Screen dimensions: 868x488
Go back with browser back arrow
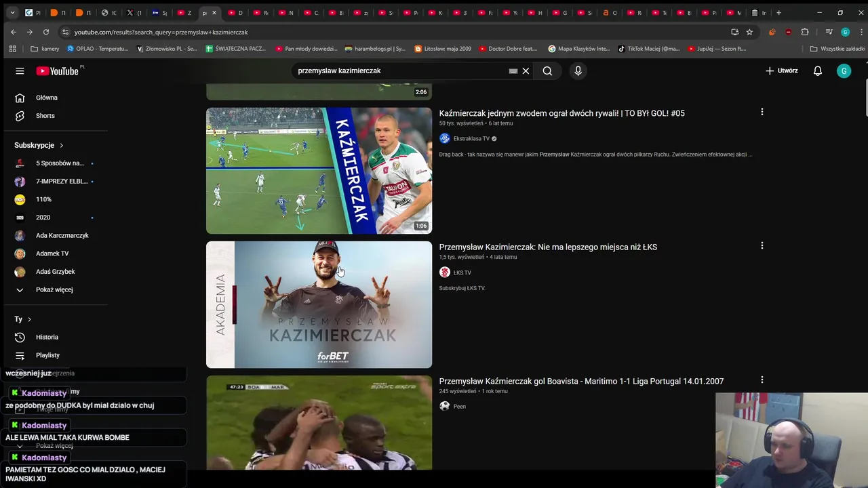(x=14, y=32)
